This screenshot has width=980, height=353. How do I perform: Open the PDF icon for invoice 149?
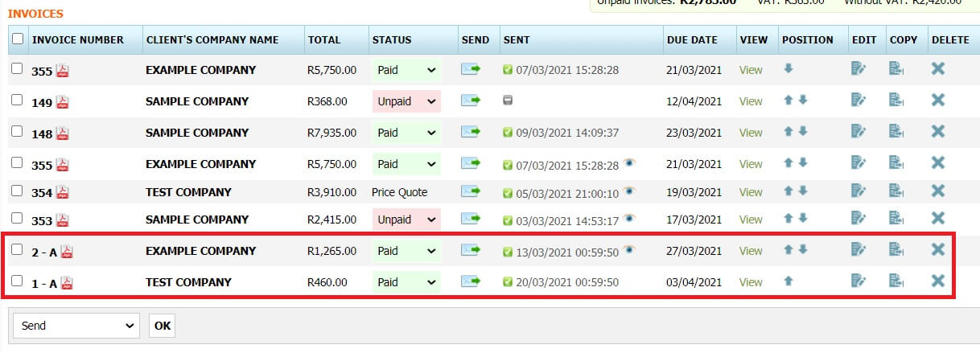pyautogui.click(x=63, y=102)
